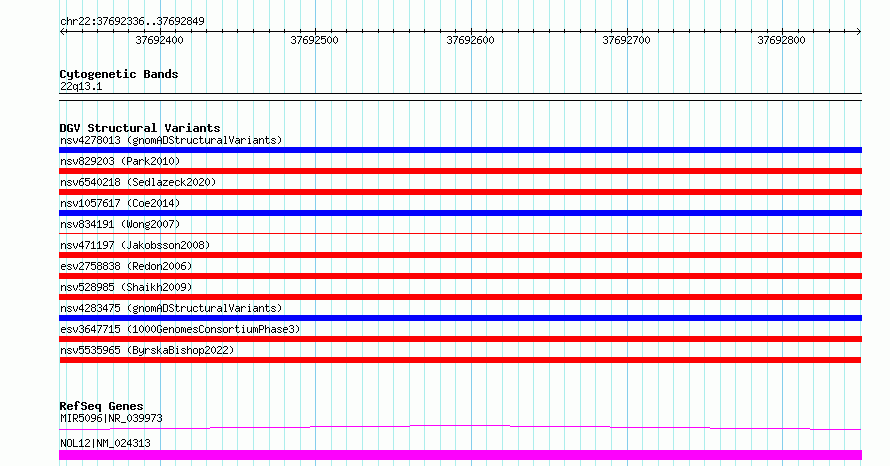The height and width of the screenshot is (466, 890).
Task: Select the Cytogenetic Bands track title
Action: [x=119, y=74]
